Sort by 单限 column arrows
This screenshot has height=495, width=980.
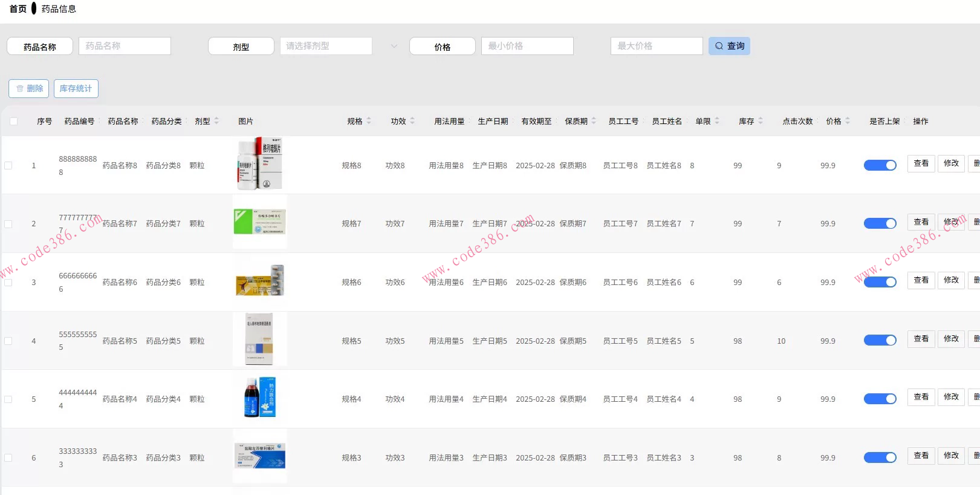(x=717, y=121)
